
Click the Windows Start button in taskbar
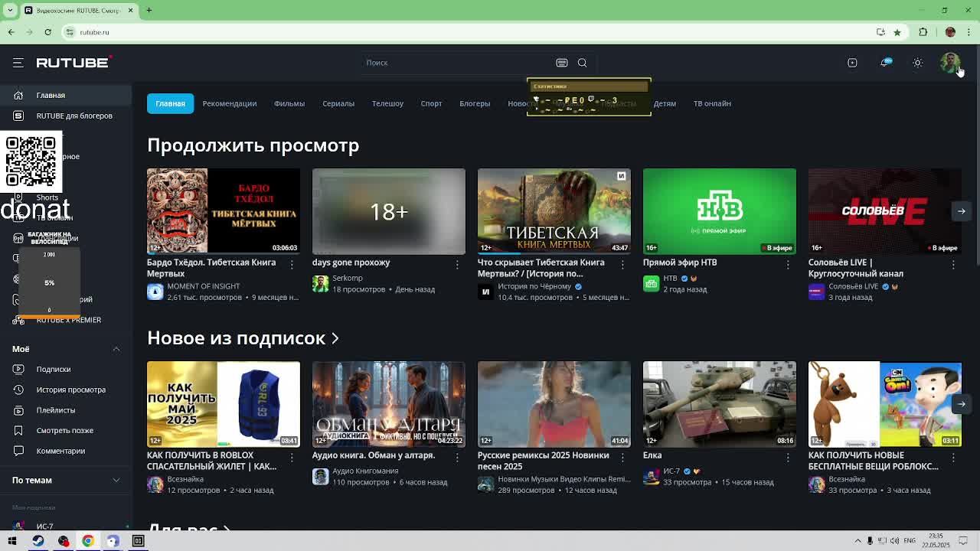(12, 541)
